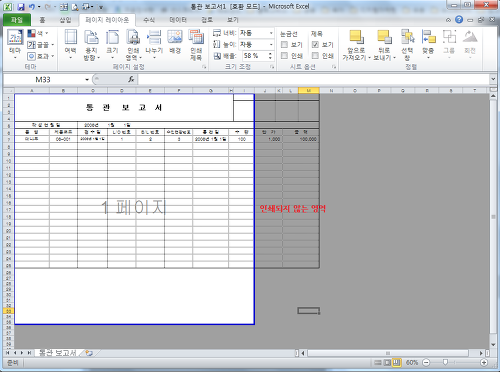The image size is (500, 372).
Task: Uncheck Headings View (제목 보기) checkbox
Action: click(x=315, y=44)
